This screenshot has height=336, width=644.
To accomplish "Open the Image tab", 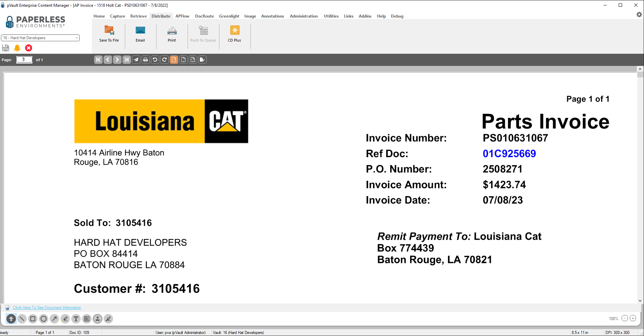I will (250, 16).
